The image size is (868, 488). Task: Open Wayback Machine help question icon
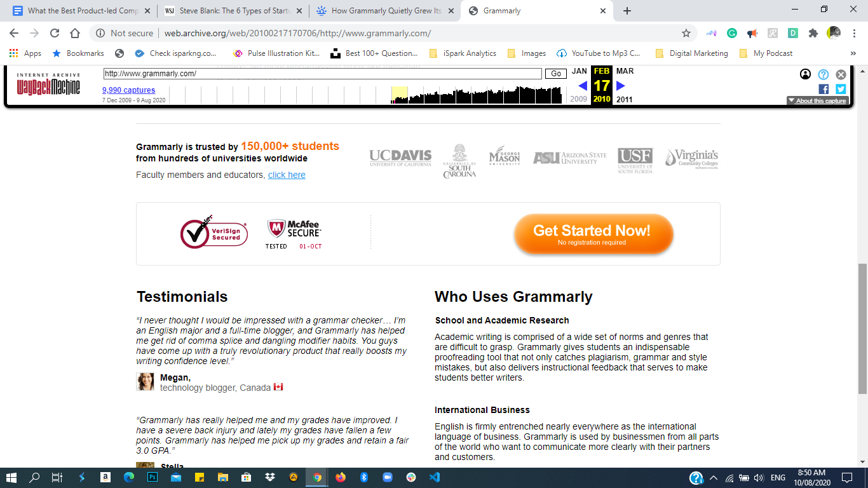pyautogui.click(x=824, y=74)
